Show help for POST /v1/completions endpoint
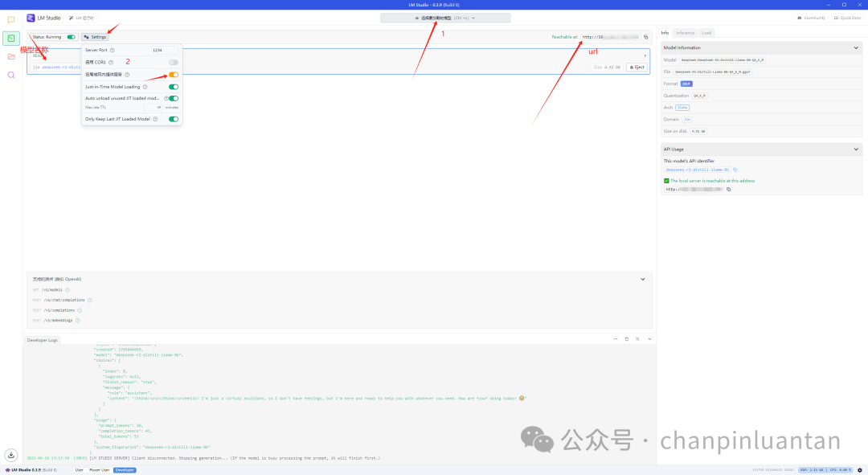Screen dimensions: 868x475 coord(80,310)
